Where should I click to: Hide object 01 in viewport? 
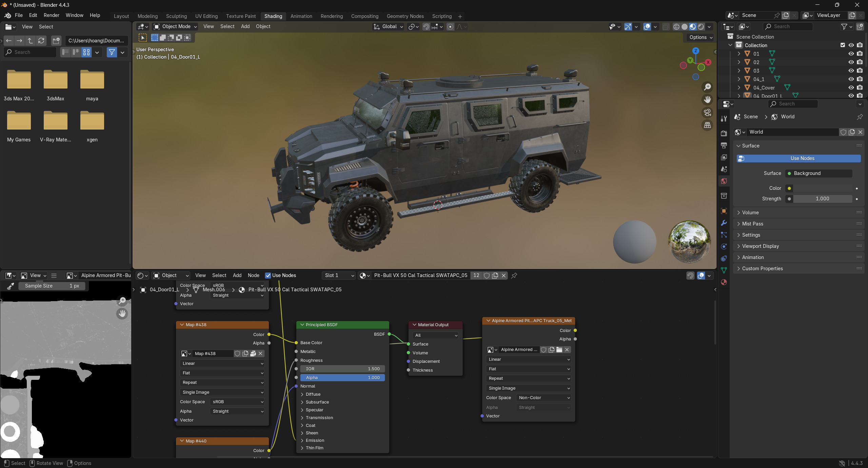click(851, 54)
